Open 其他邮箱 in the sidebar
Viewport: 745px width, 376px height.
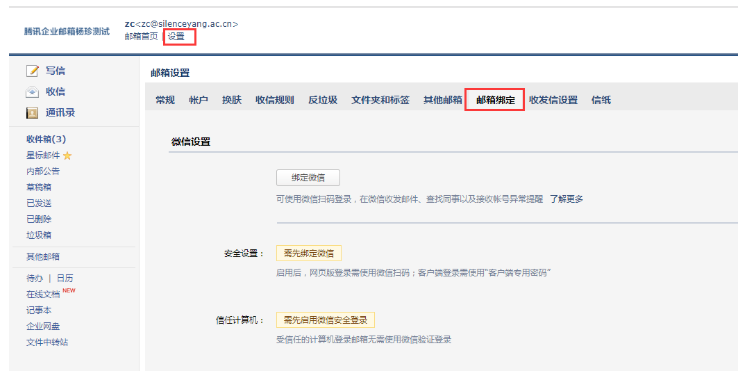[43, 257]
